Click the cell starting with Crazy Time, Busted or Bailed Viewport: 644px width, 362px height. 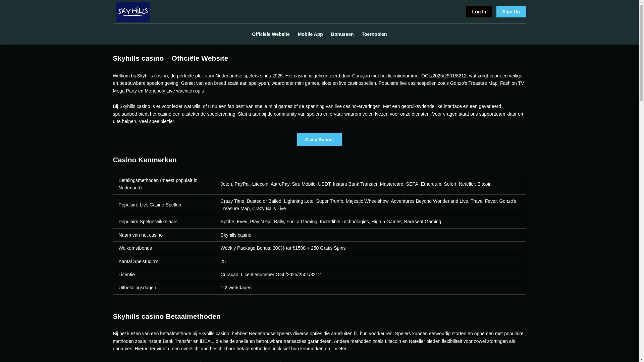(370, 205)
